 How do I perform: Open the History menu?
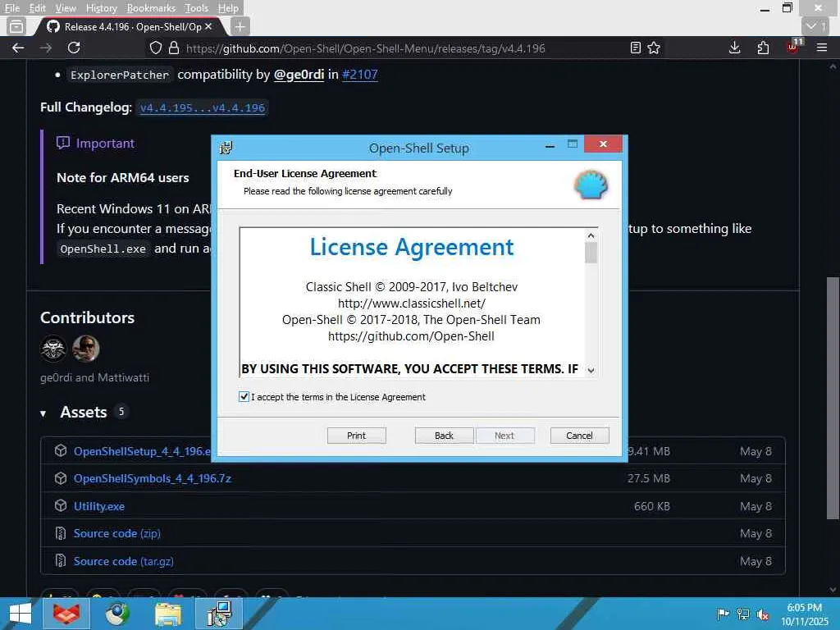[101, 8]
